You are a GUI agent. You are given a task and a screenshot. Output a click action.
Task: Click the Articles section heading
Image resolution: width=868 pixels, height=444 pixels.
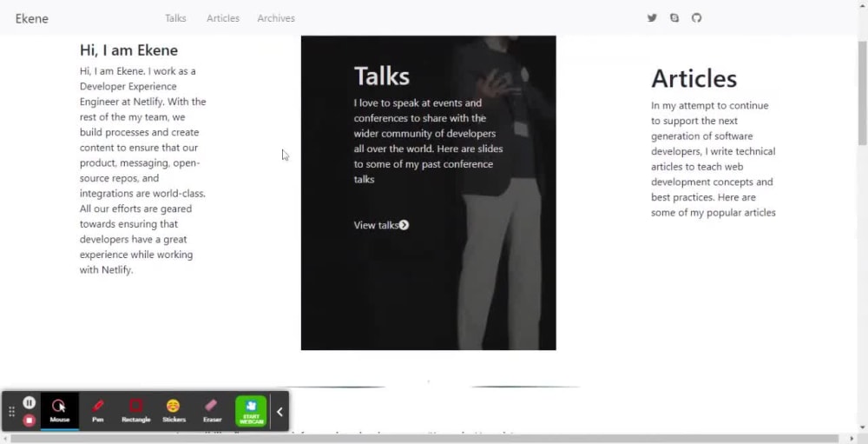(694, 78)
